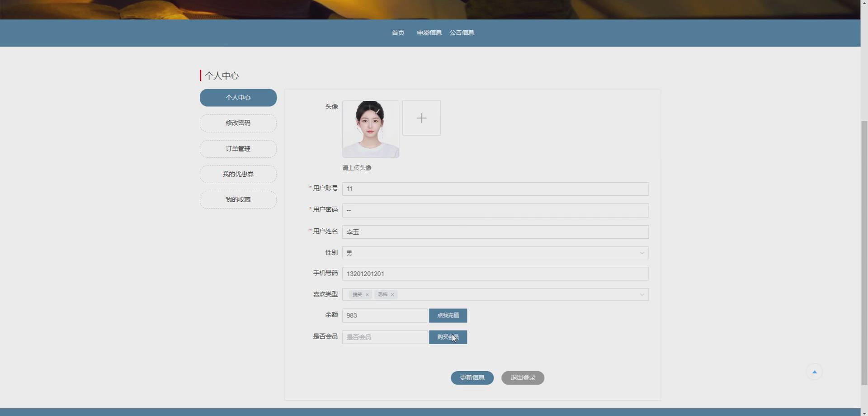
Task: Select 个人中心 in the side menu
Action: point(238,98)
